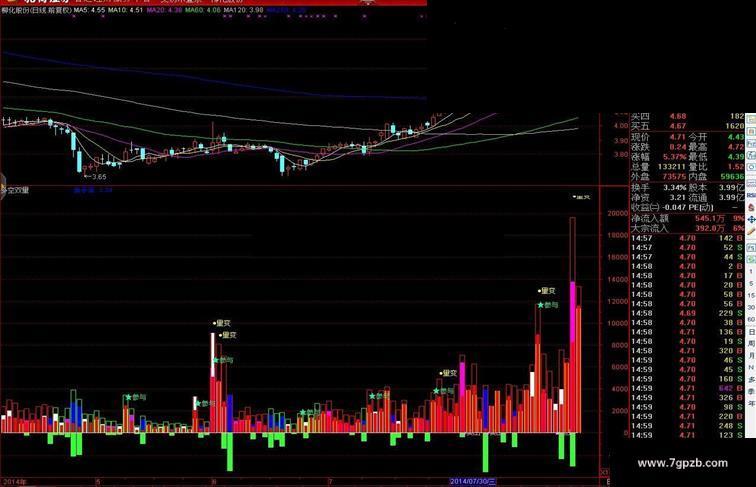This screenshot has width=756, height=487.
Task: Switch to 1-minute period button
Action: click(751, 272)
